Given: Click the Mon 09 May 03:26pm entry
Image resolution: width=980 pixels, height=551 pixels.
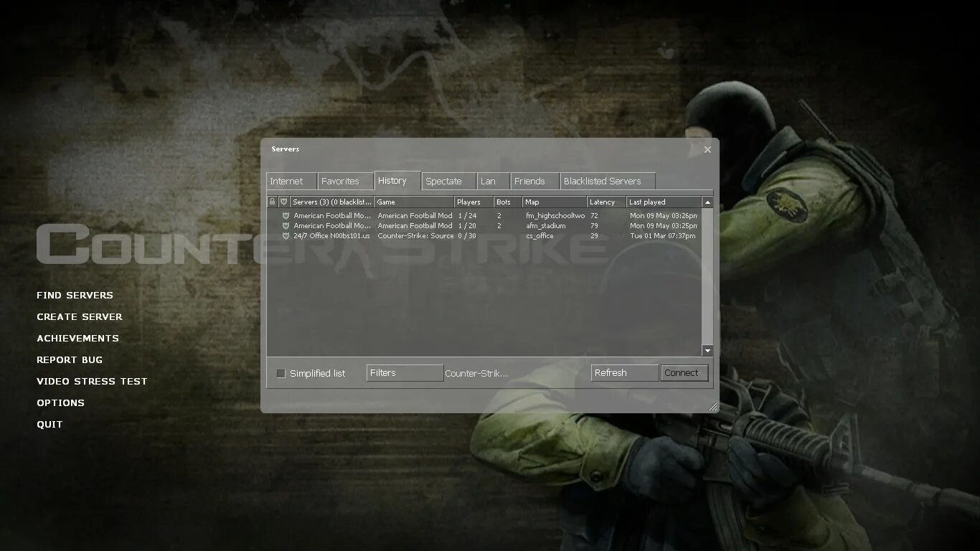Looking at the screenshot, I should (x=664, y=215).
